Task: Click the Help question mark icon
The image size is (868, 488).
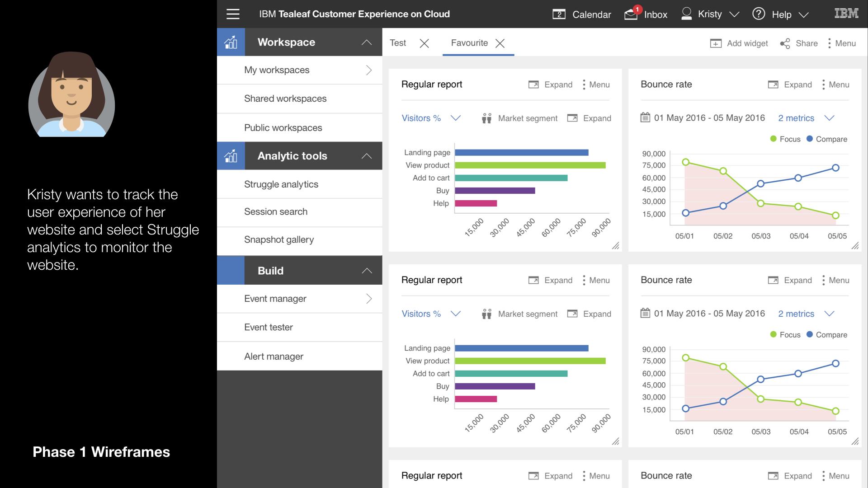Action: click(x=759, y=14)
